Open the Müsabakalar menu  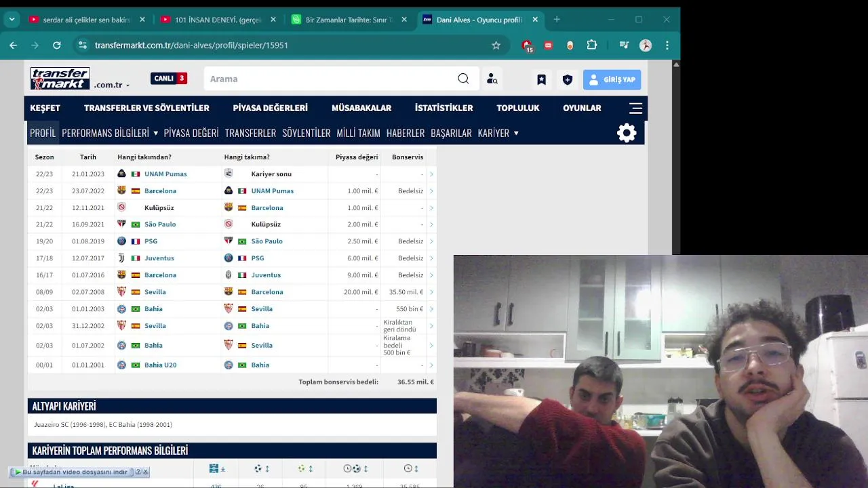pyautogui.click(x=361, y=108)
